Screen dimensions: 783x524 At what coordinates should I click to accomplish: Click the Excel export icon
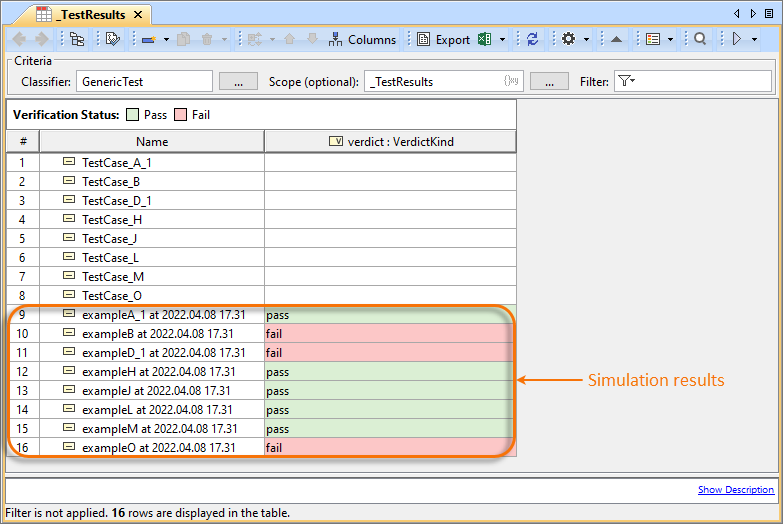point(484,40)
